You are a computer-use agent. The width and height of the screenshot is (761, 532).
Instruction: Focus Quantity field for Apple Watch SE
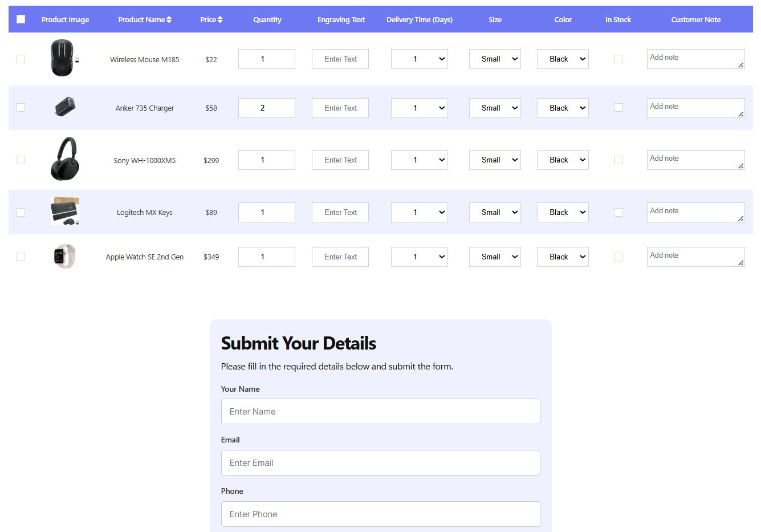point(267,257)
